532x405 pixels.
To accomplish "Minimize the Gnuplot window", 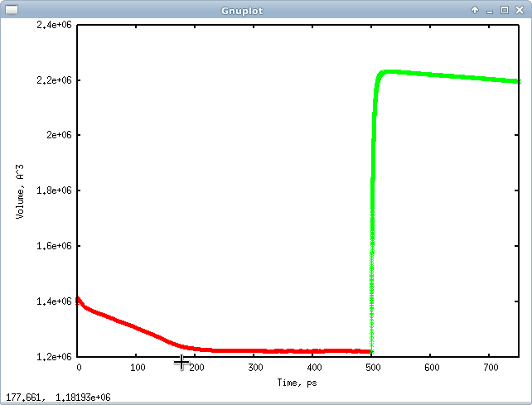I will pos(490,11).
